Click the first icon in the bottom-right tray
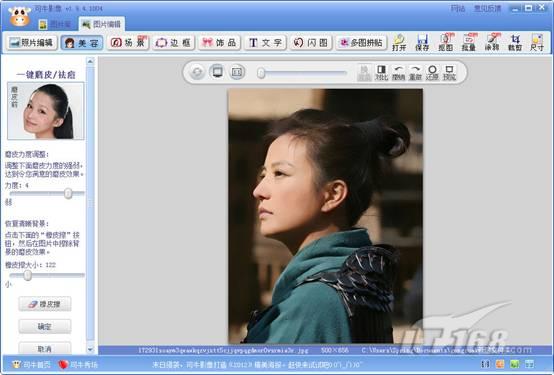Viewport: 554px width, 375px height. (485, 364)
